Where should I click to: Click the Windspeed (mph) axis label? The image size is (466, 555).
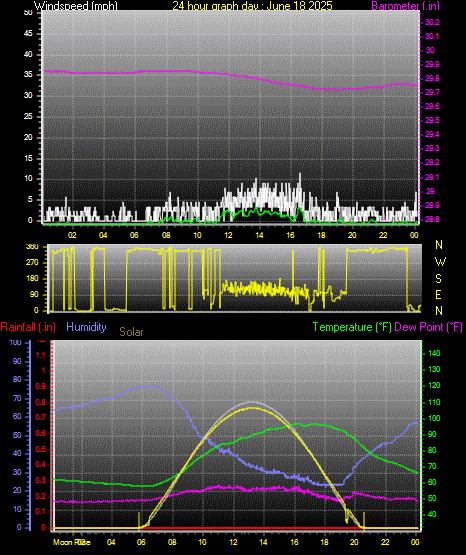pyautogui.click(x=76, y=6)
